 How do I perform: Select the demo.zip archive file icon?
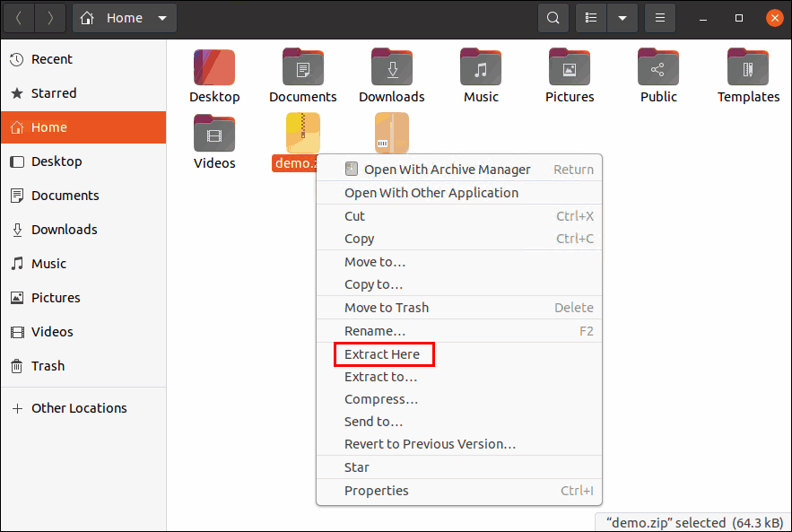(303, 133)
